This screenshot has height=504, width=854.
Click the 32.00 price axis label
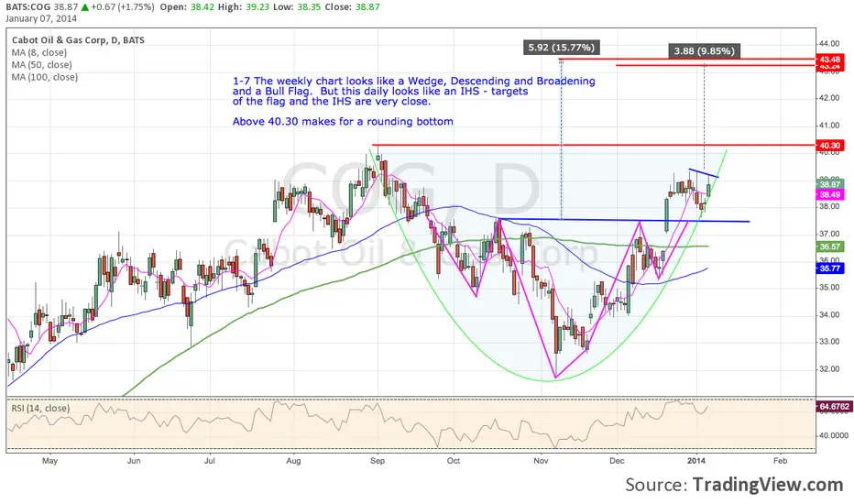829,369
